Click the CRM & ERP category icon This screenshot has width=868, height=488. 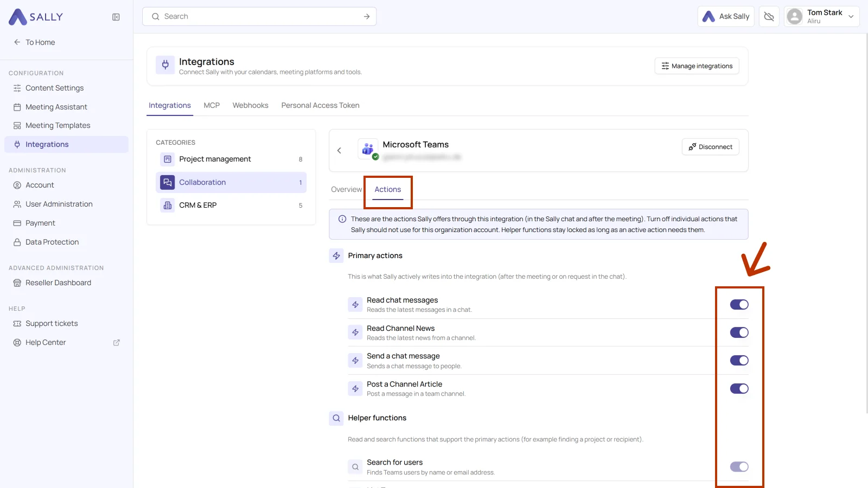click(168, 205)
